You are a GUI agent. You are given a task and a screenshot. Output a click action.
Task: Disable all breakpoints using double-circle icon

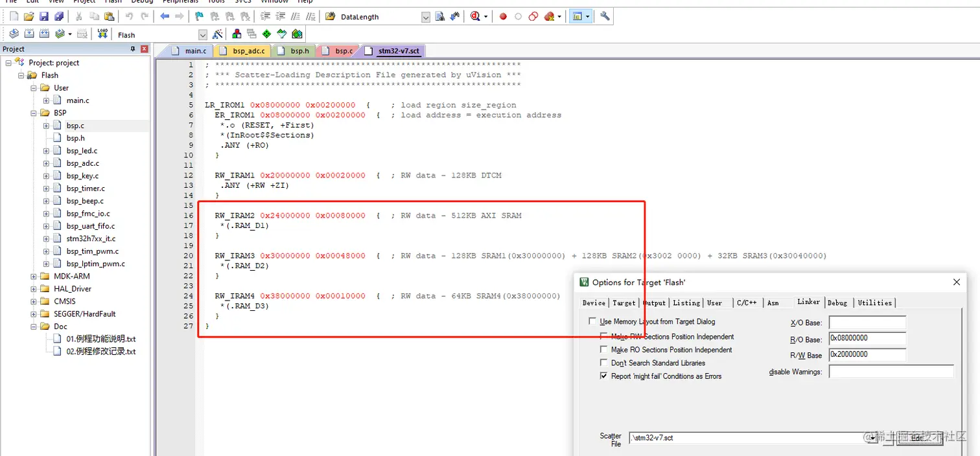point(533,17)
